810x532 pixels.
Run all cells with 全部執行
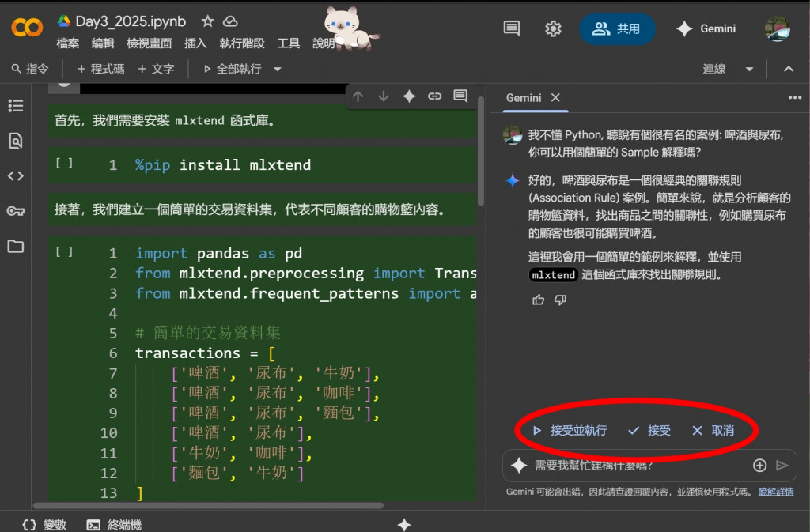pos(233,69)
